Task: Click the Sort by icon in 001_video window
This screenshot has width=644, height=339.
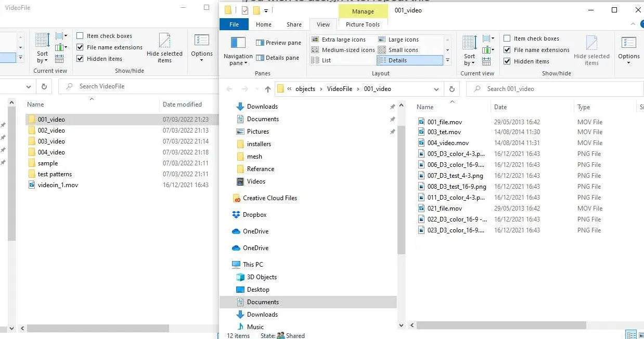Action: point(469,43)
